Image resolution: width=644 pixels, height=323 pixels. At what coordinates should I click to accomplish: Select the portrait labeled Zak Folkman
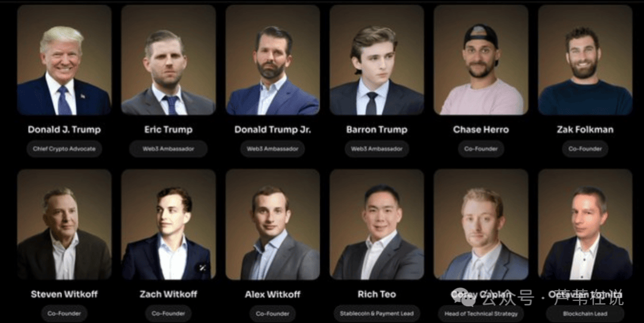(x=586, y=60)
